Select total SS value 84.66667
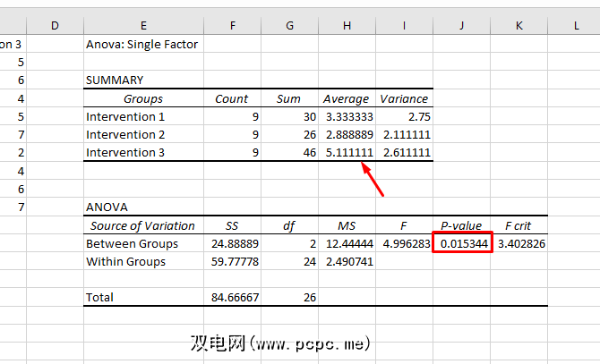The image size is (600, 364). point(232,297)
